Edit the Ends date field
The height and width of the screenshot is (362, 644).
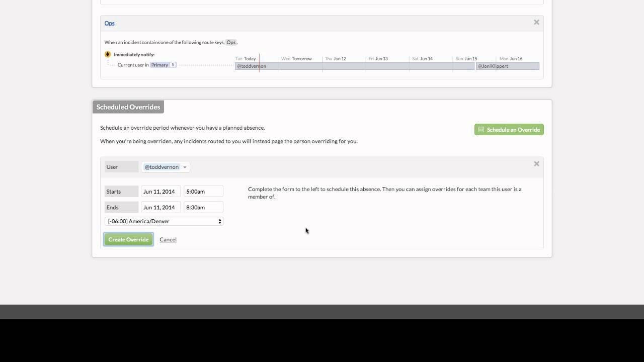click(160, 207)
